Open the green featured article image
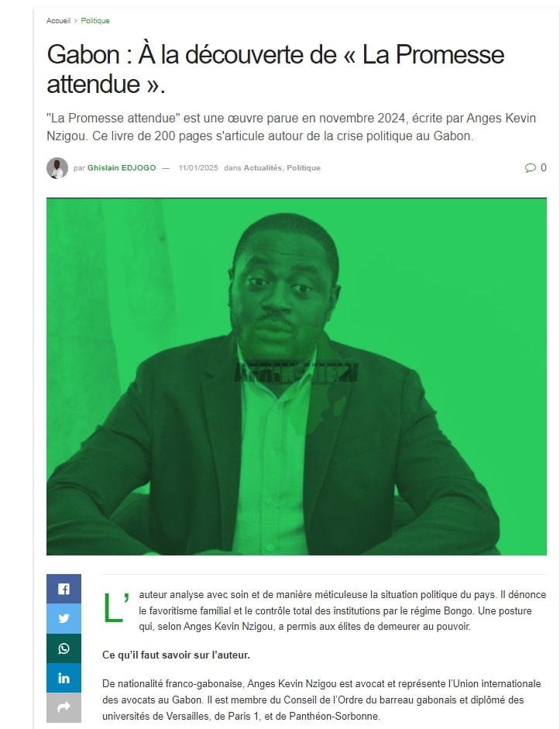 [x=297, y=377]
